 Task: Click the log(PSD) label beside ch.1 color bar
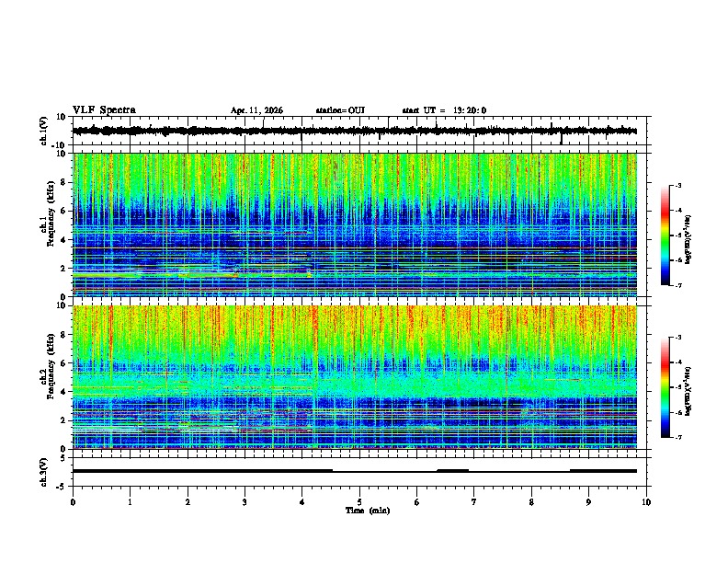click(688, 239)
